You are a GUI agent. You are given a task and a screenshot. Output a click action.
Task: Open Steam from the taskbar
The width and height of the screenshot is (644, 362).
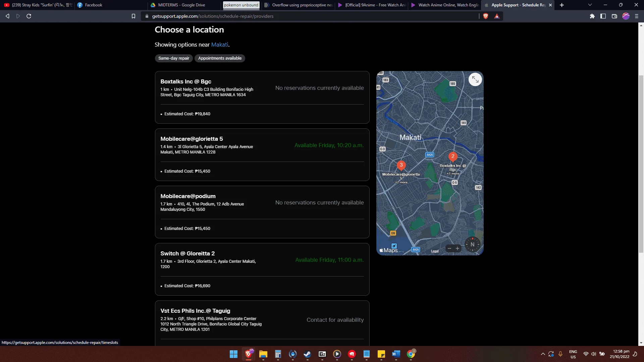pyautogui.click(x=307, y=354)
